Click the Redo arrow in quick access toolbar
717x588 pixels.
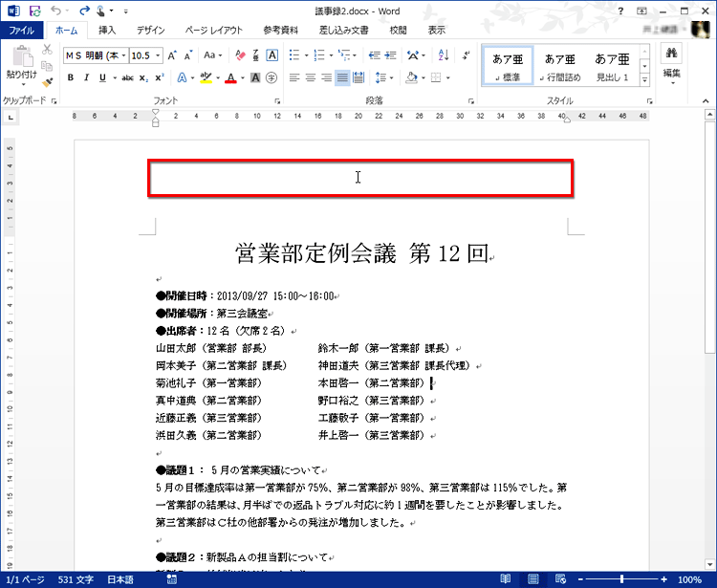pyautogui.click(x=84, y=11)
